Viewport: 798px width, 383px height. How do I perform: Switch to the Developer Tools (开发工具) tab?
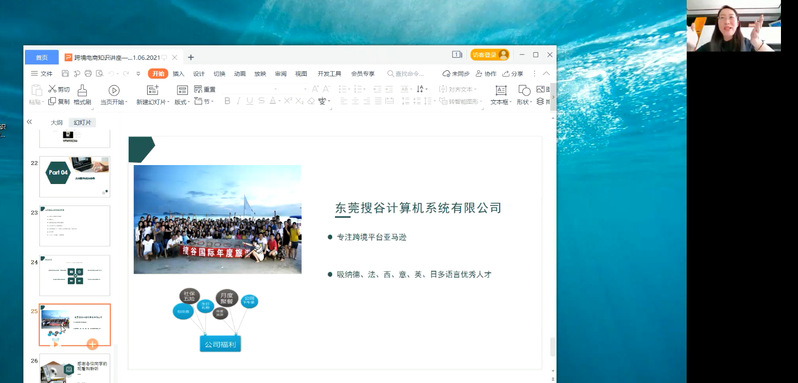click(329, 74)
